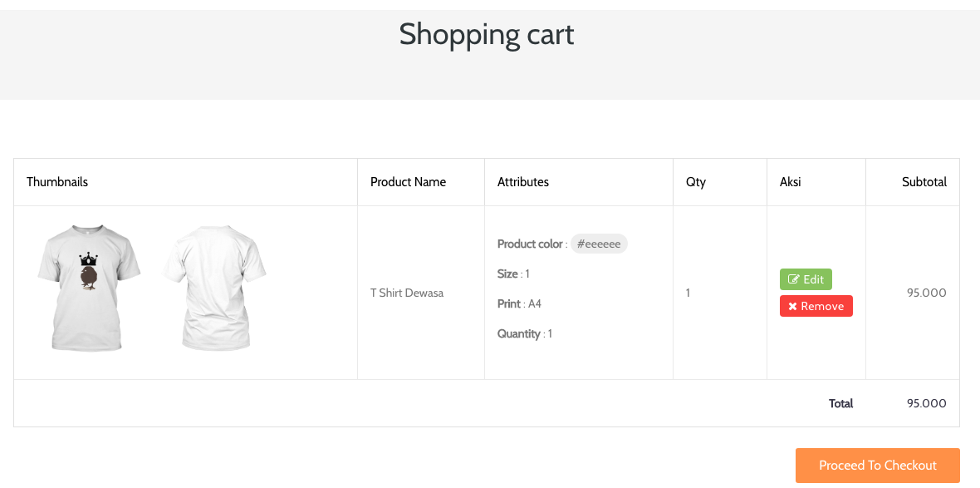Click the Product Name column header
Viewport: 980px width, 488px height.
408,182
